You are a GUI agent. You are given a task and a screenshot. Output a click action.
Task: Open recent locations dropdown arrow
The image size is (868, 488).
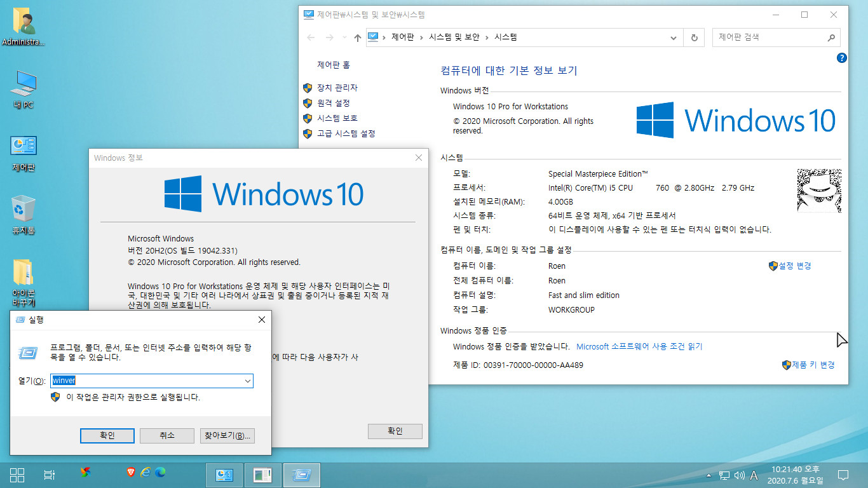[344, 37]
